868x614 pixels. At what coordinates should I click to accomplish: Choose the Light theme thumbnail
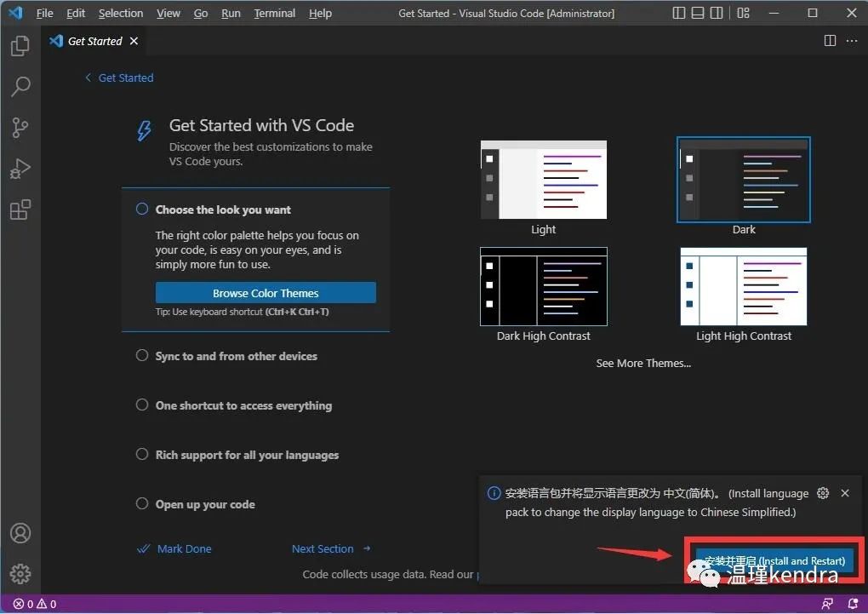click(544, 180)
